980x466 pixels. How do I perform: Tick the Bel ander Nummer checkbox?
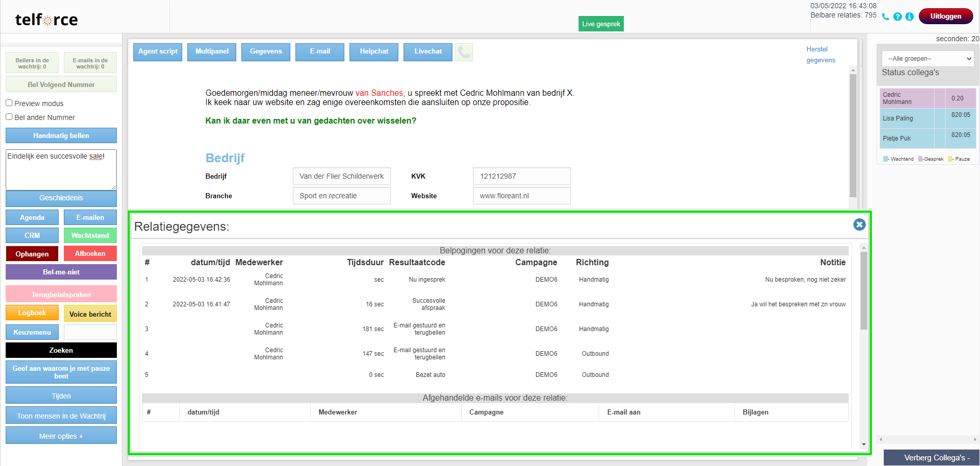pos(9,117)
